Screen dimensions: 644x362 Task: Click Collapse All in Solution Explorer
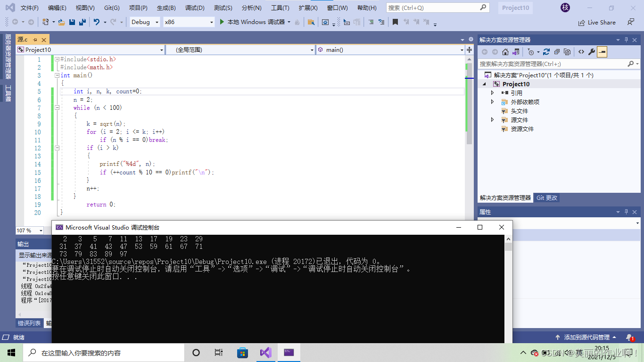point(557,52)
